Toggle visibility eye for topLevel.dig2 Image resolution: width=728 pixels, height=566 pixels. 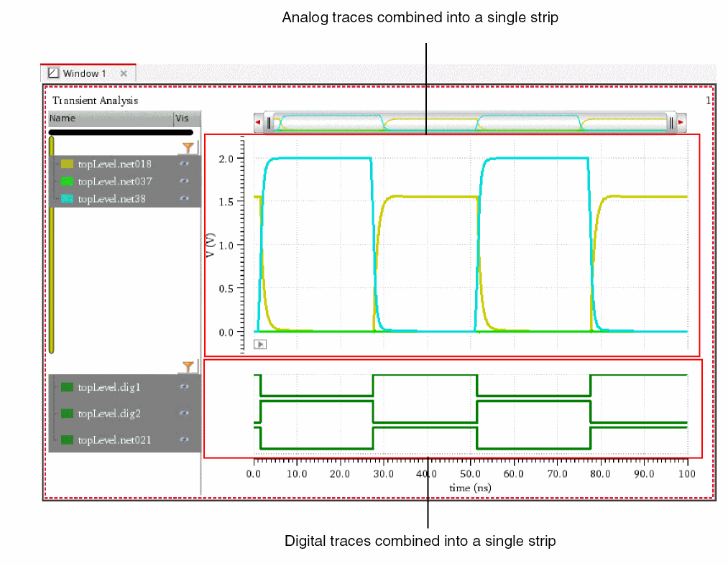point(184,413)
